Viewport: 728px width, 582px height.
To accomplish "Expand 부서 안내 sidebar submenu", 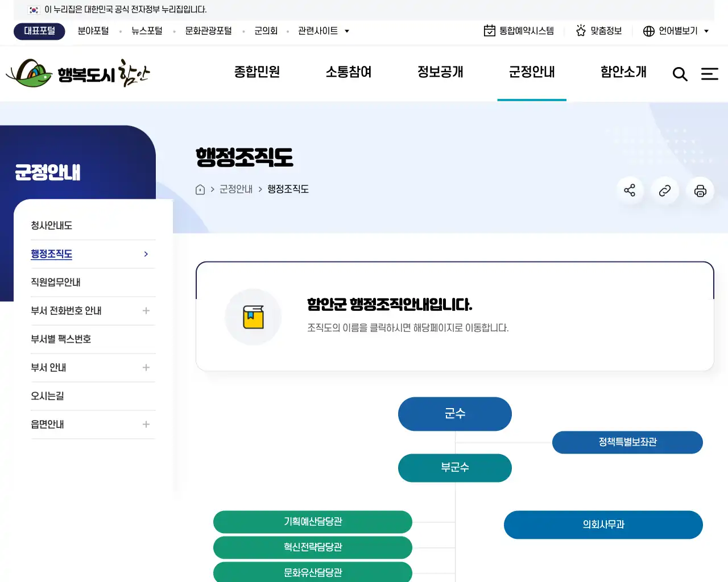I will [x=146, y=368].
